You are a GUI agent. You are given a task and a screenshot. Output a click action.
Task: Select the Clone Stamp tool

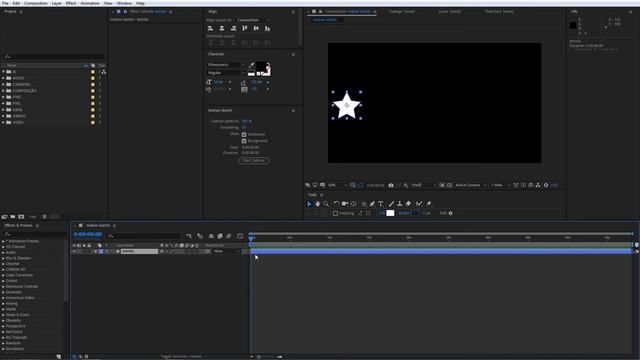[x=400, y=204]
